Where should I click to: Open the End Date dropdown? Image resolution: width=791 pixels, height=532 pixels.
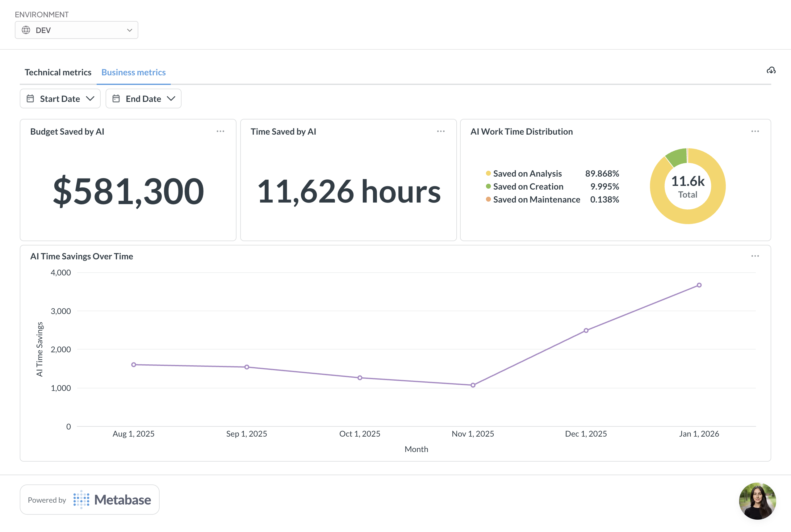pyautogui.click(x=144, y=99)
